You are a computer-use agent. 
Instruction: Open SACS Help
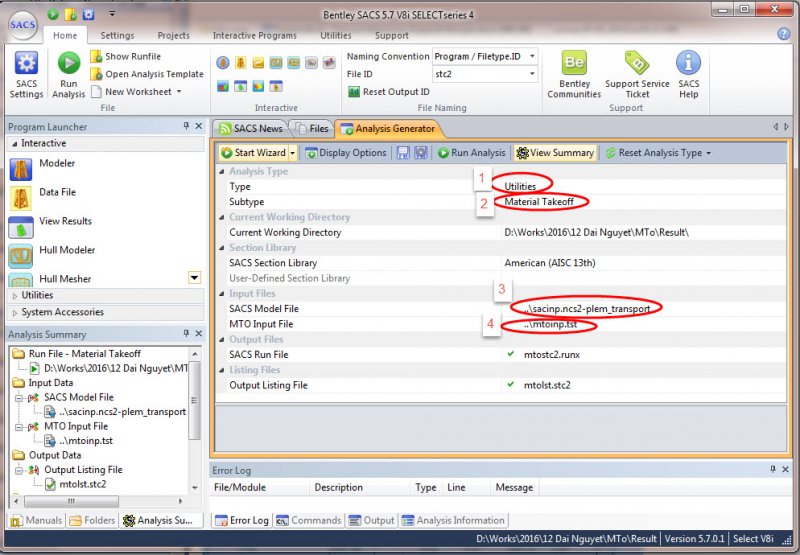[688, 74]
